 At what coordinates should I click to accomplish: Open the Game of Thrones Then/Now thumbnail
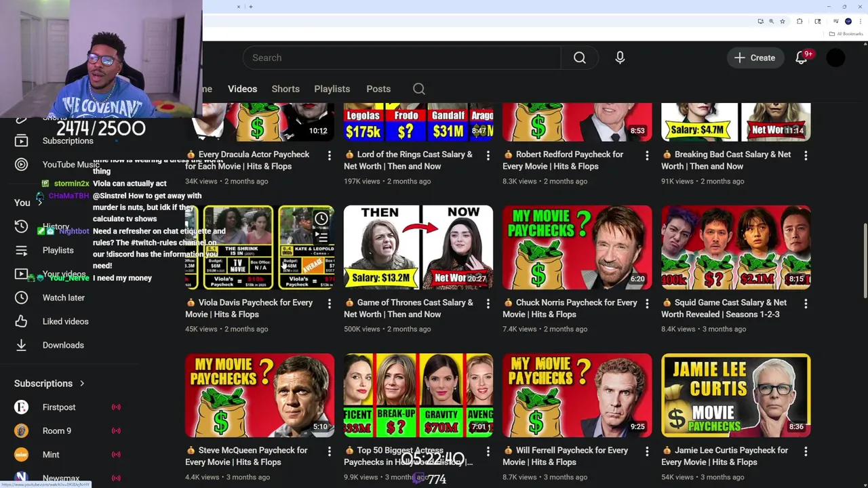[418, 247]
